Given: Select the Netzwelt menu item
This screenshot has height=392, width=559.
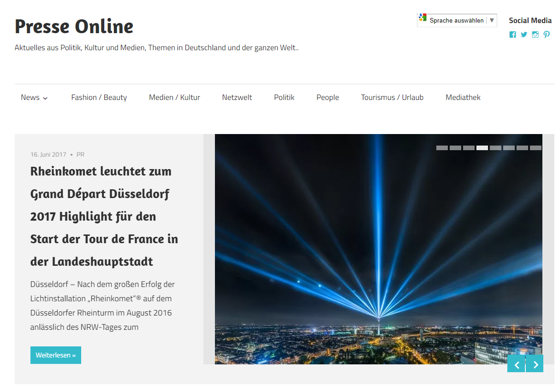Looking at the screenshot, I should [237, 97].
